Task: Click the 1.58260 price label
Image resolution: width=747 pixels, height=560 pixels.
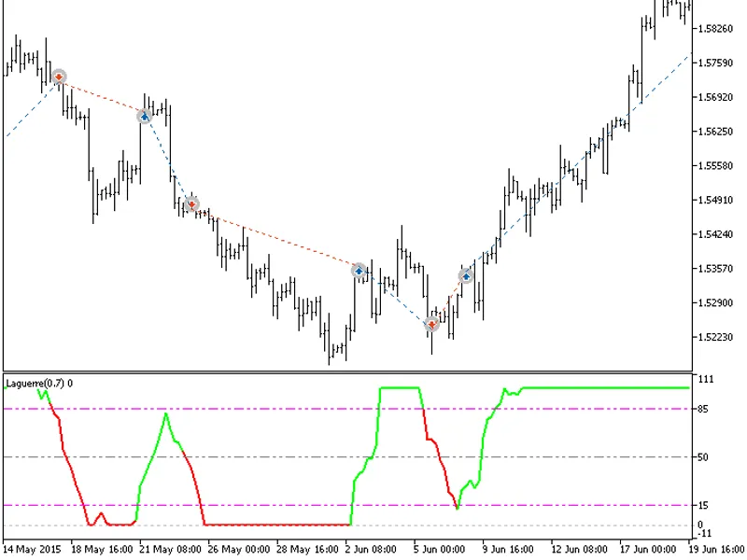Action: pyautogui.click(x=715, y=29)
